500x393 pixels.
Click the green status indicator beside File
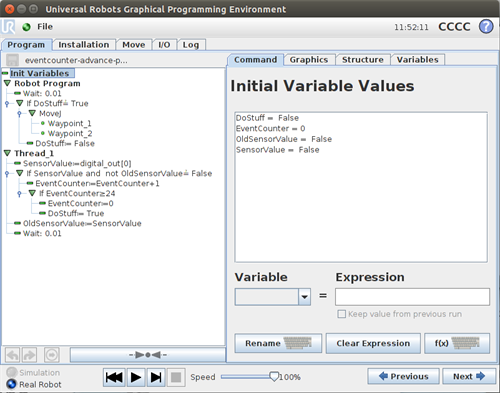point(26,27)
